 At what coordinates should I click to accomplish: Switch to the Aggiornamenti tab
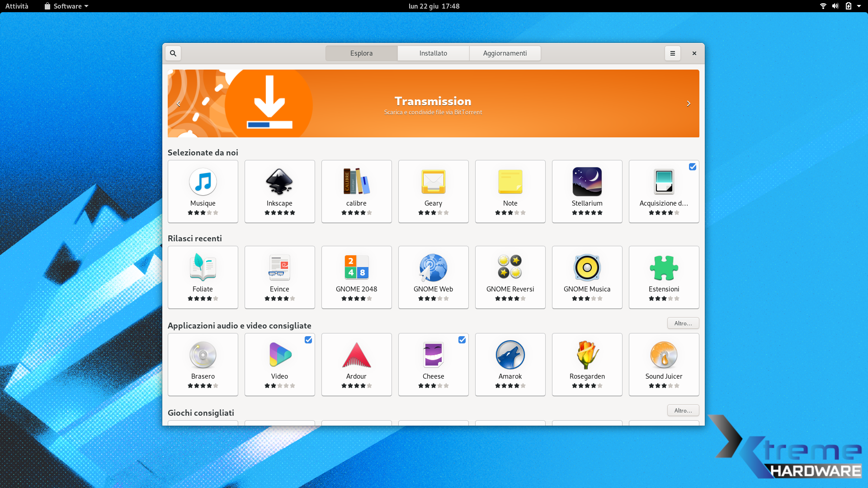point(505,53)
